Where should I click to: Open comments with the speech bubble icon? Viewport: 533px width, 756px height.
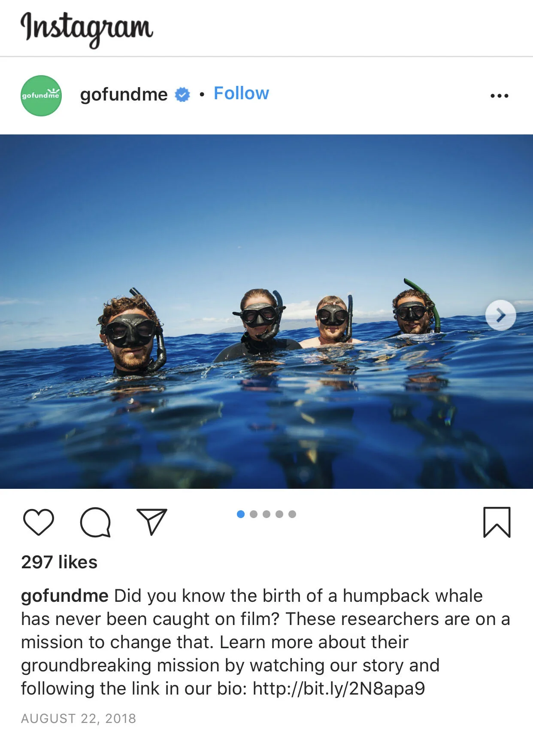click(x=95, y=522)
